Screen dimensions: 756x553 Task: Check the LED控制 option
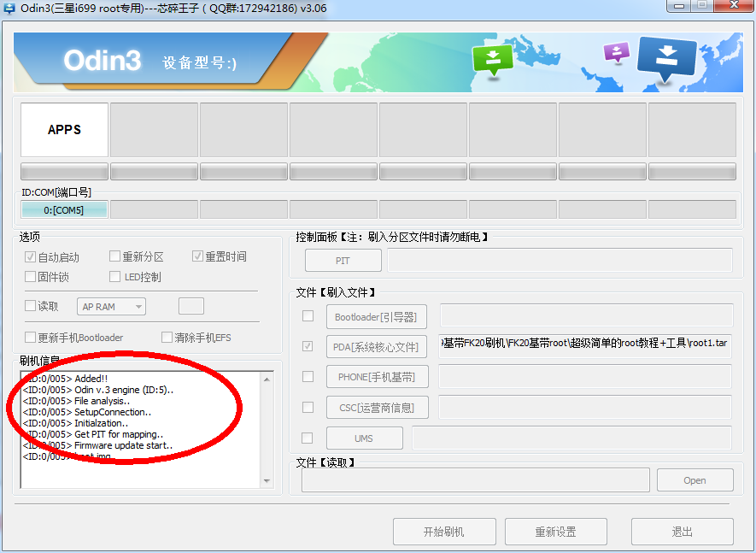(114, 277)
